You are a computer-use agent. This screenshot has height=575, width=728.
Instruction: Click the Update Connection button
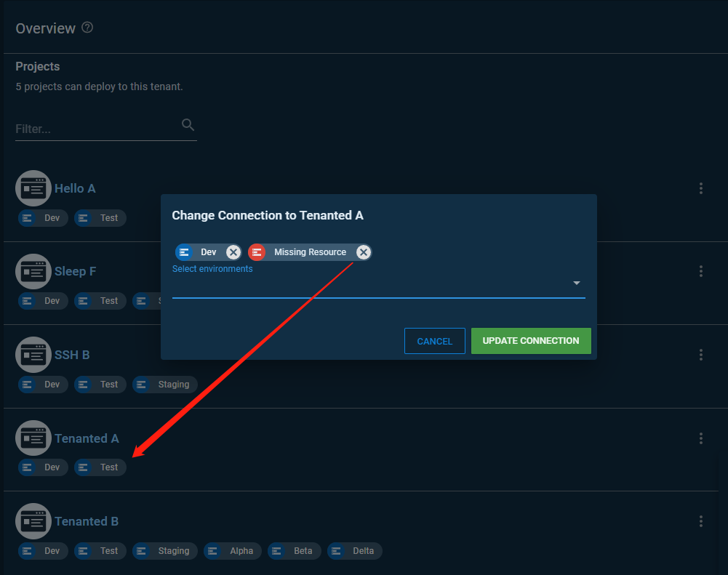[531, 341]
